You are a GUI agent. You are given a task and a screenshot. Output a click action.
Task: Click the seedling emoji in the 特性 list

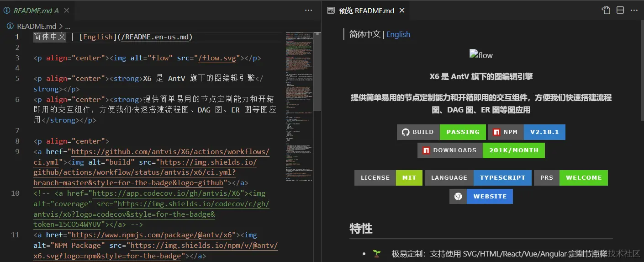click(377, 253)
